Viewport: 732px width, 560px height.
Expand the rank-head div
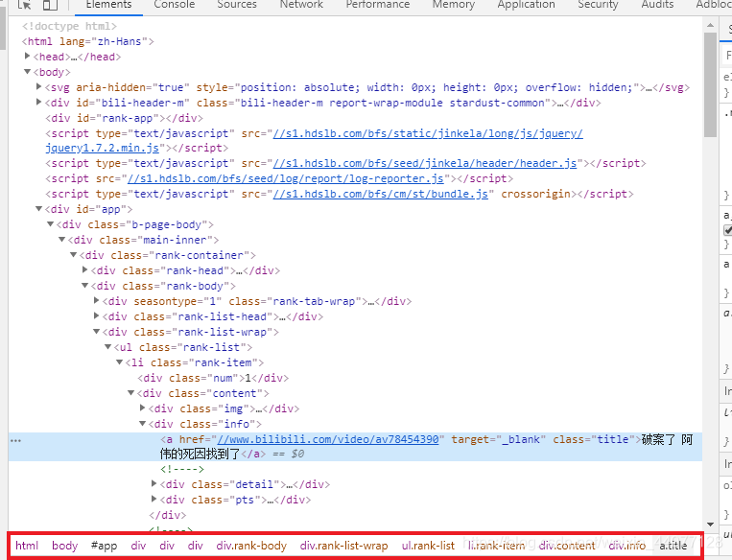pyautogui.click(x=85, y=269)
